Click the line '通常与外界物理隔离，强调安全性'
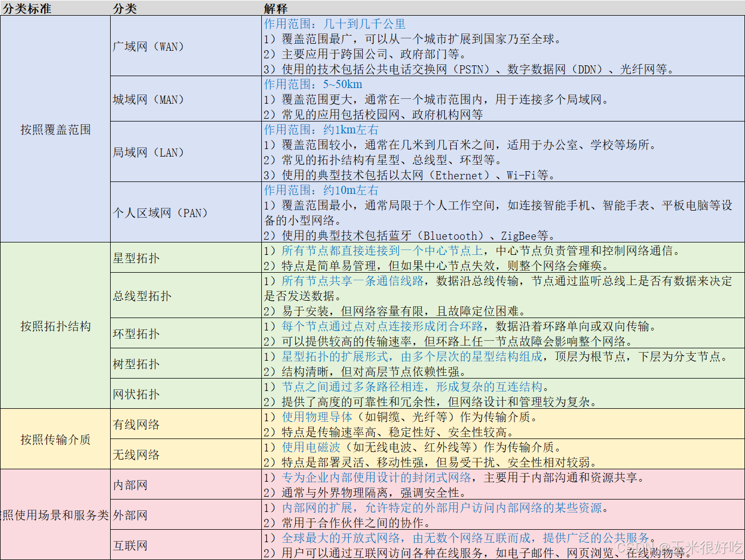The width and height of the screenshot is (745, 560). tap(365, 492)
